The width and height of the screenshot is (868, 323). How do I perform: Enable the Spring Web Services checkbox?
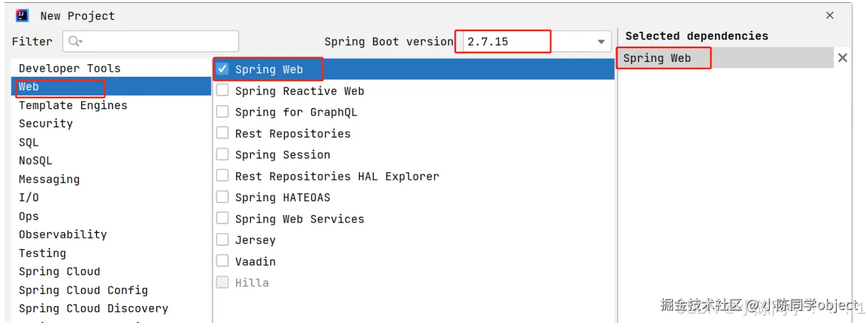222,218
